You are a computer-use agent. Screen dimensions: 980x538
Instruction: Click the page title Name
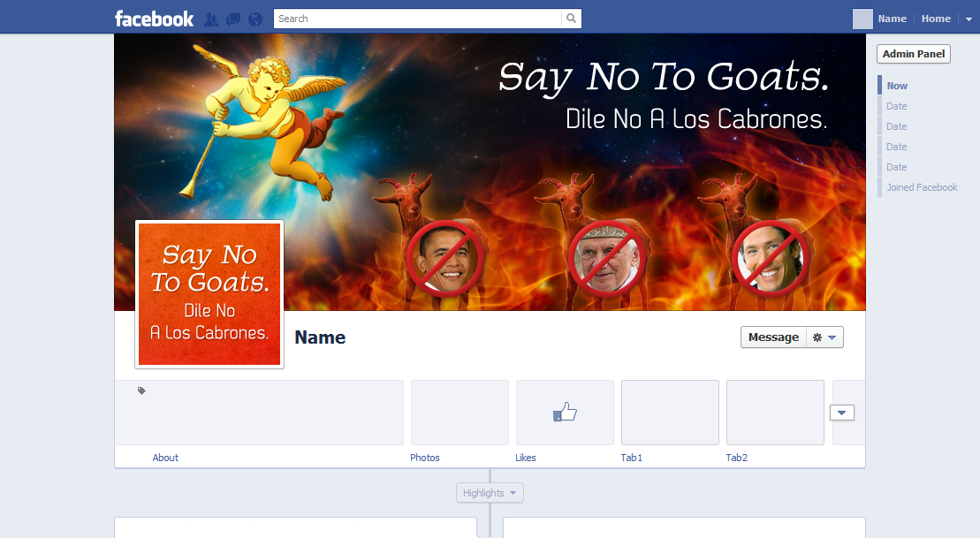point(320,337)
